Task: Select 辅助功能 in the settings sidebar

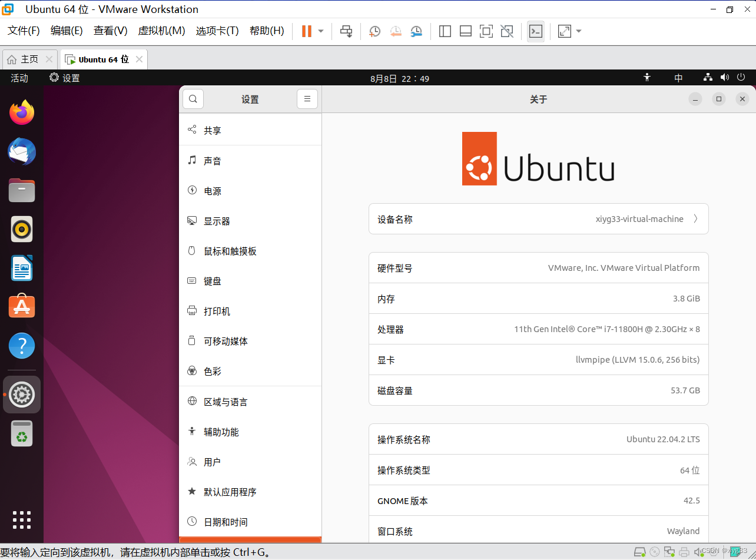Action: tap(250, 432)
